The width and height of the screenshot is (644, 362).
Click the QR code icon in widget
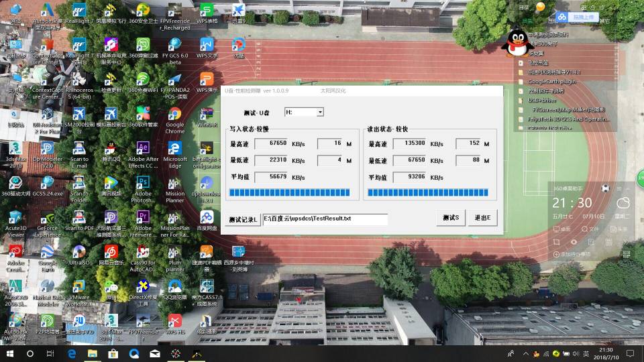click(626, 255)
